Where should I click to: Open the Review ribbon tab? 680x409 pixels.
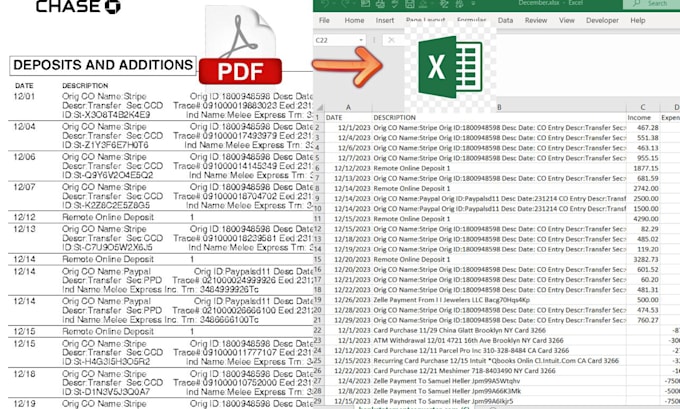pyautogui.click(x=536, y=20)
